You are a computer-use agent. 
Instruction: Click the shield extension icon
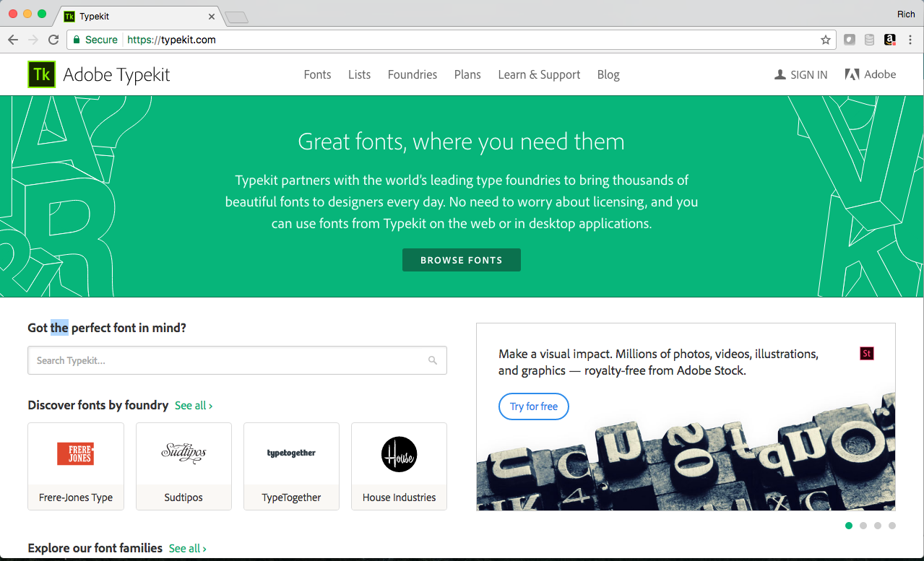click(x=850, y=40)
